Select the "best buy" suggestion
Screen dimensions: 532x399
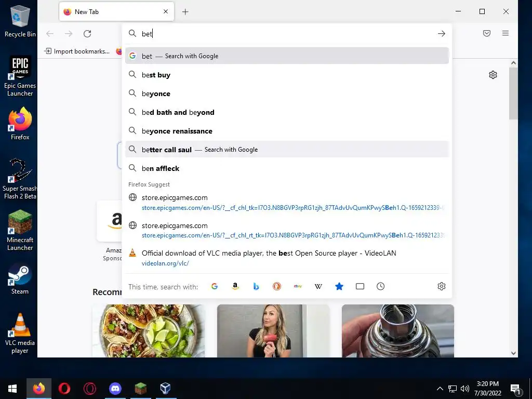[x=287, y=75]
